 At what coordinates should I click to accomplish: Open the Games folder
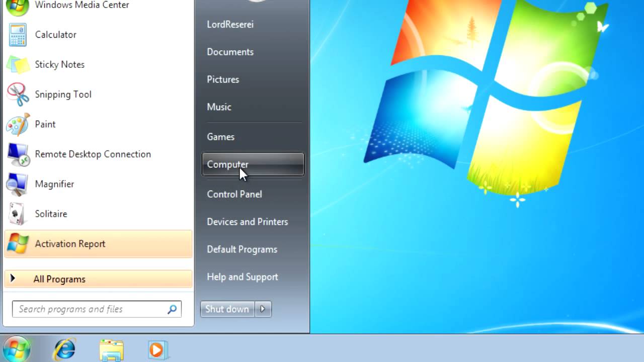coord(220,137)
